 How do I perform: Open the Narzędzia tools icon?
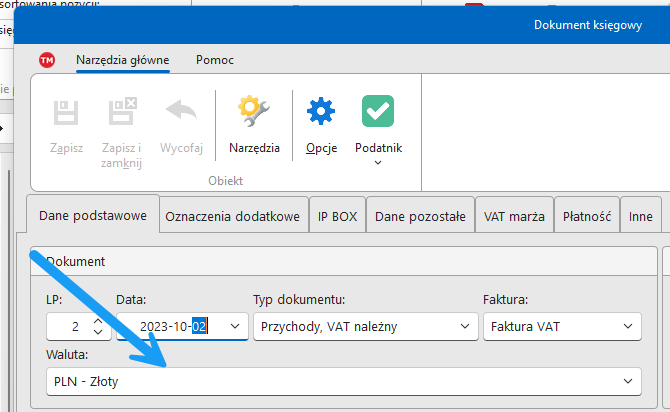(254, 111)
